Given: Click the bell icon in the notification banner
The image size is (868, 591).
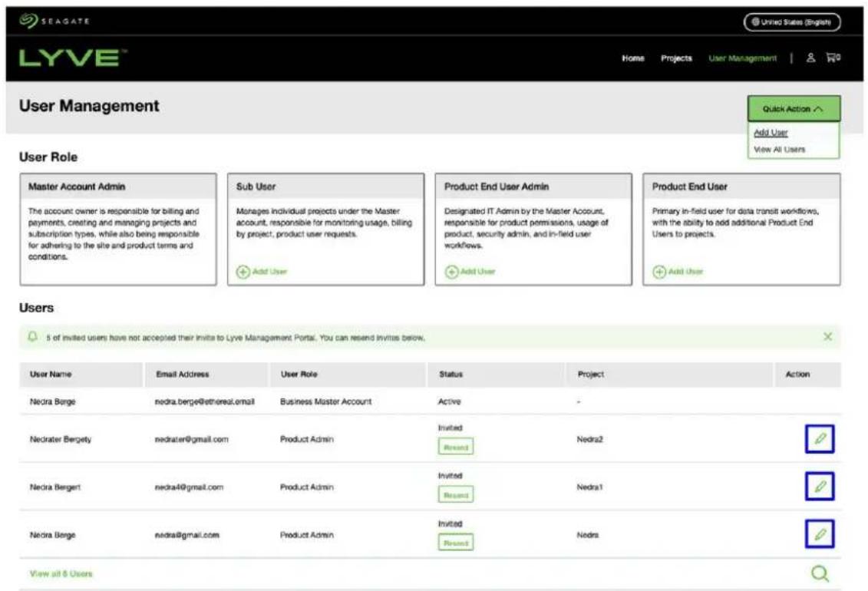Looking at the screenshot, I should tap(33, 336).
